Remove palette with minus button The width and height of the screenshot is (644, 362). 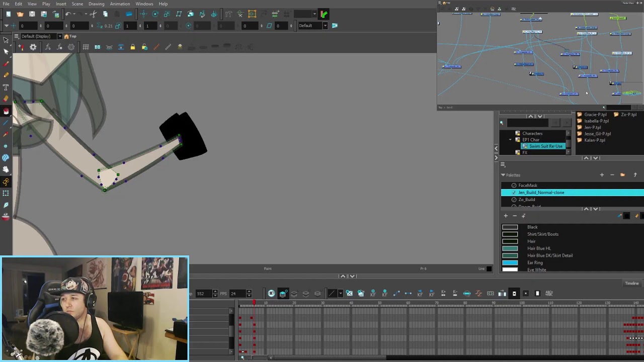[612, 175]
